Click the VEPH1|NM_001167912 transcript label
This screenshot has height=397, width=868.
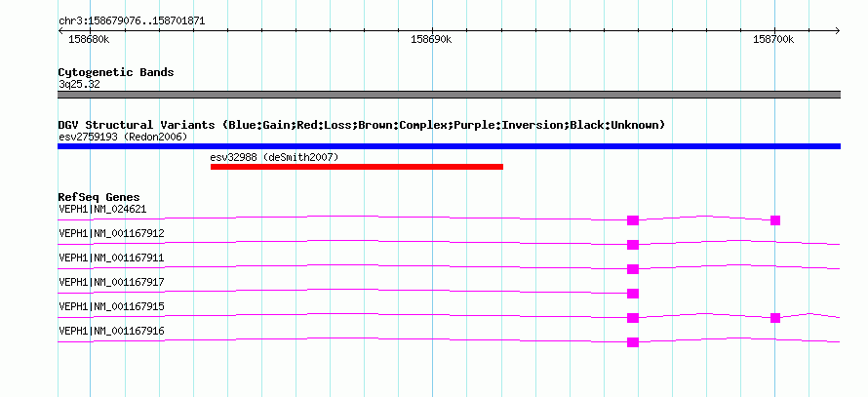point(111,234)
